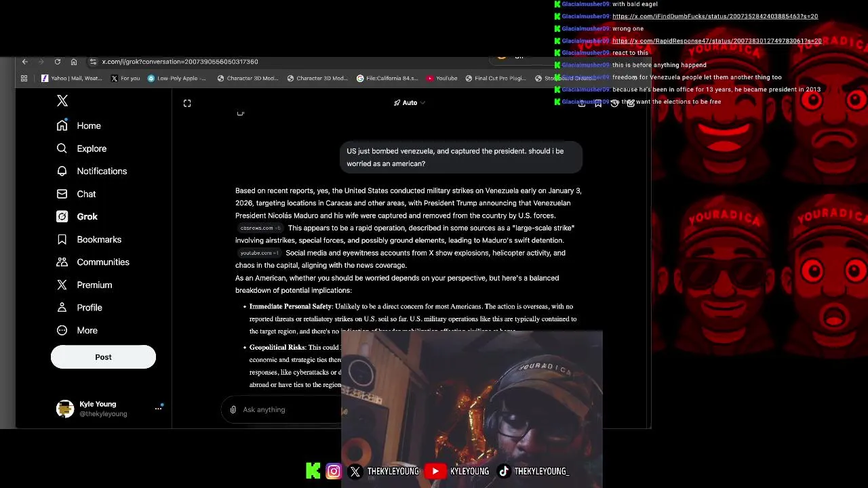Toggle Grok fullscreen expand icon
Screen dimensions: 868x488
tap(187, 103)
